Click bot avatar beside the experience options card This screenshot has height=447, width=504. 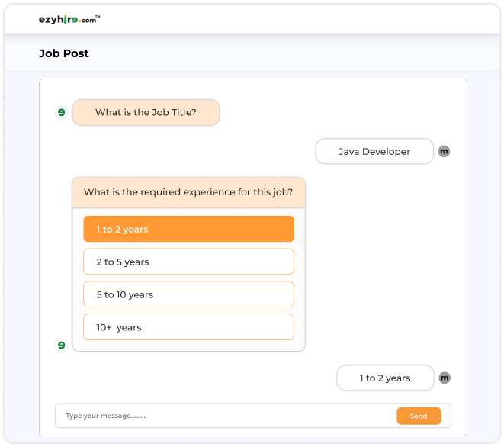pyautogui.click(x=62, y=345)
